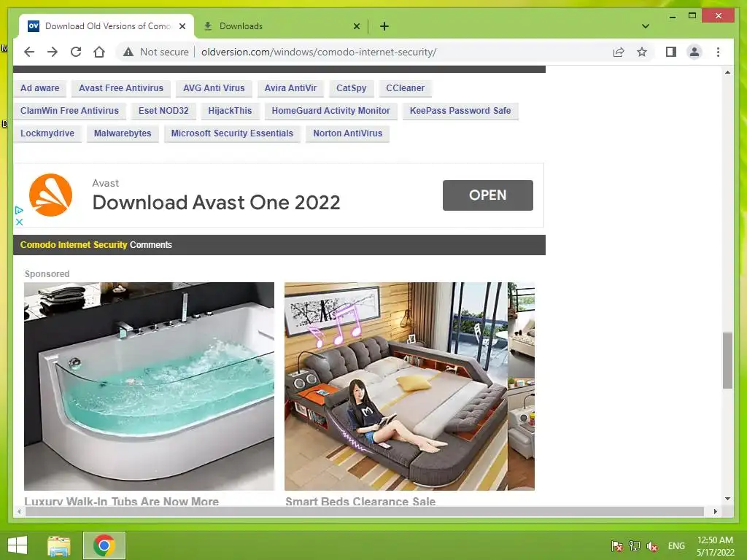The height and width of the screenshot is (560, 747).
Task: Open the ClamWin Free Antivirus link
Action: [69, 111]
